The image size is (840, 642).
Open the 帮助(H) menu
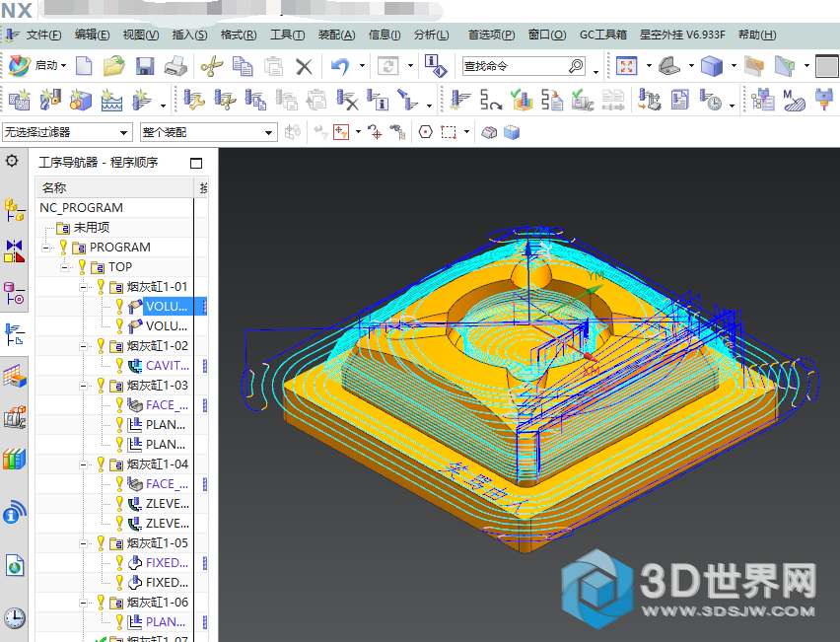pyautogui.click(x=757, y=35)
